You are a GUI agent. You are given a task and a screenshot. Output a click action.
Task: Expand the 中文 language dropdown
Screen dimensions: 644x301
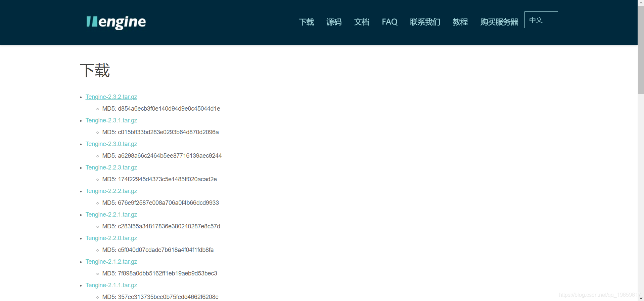[541, 20]
